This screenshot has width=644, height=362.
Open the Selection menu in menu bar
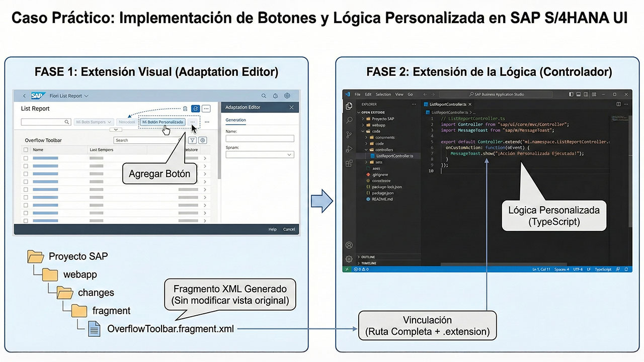click(x=383, y=94)
